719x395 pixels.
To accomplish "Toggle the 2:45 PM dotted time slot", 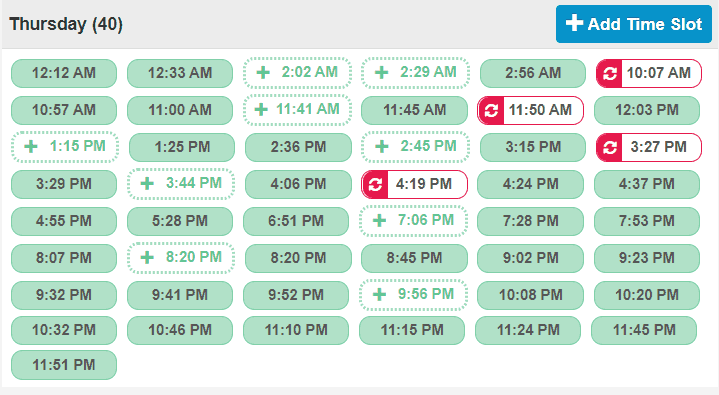I will click(x=415, y=147).
